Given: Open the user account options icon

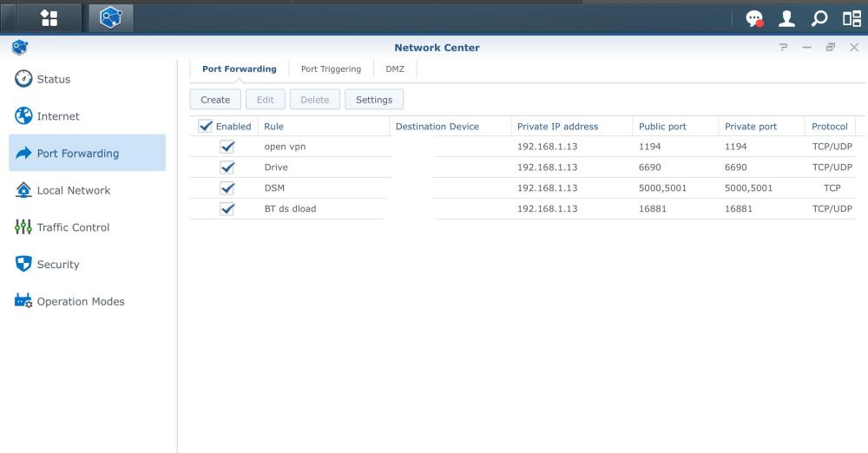Looking at the screenshot, I should pyautogui.click(x=786, y=19).
